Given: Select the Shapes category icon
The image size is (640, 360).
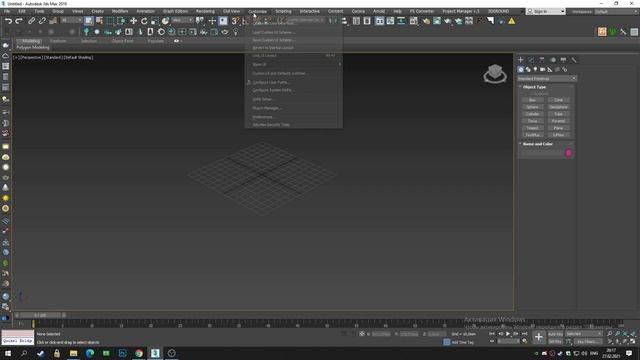Looking at the screenshot, I should point(528,69).
